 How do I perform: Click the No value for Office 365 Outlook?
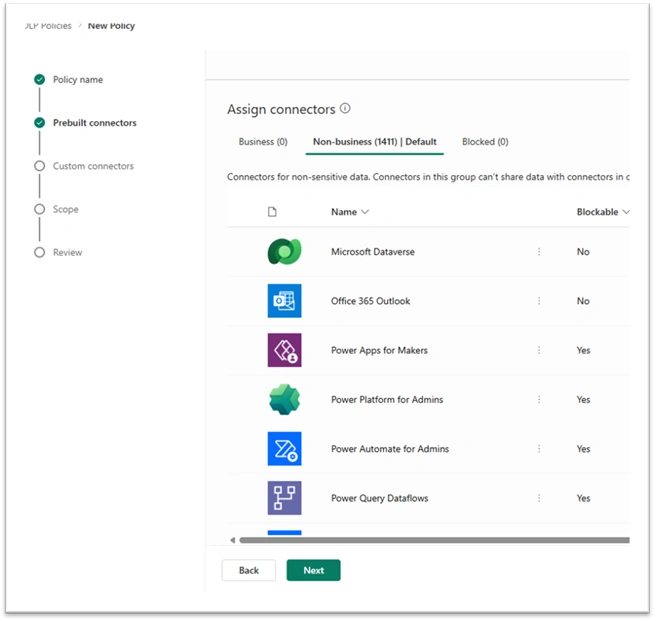[583, 301]
